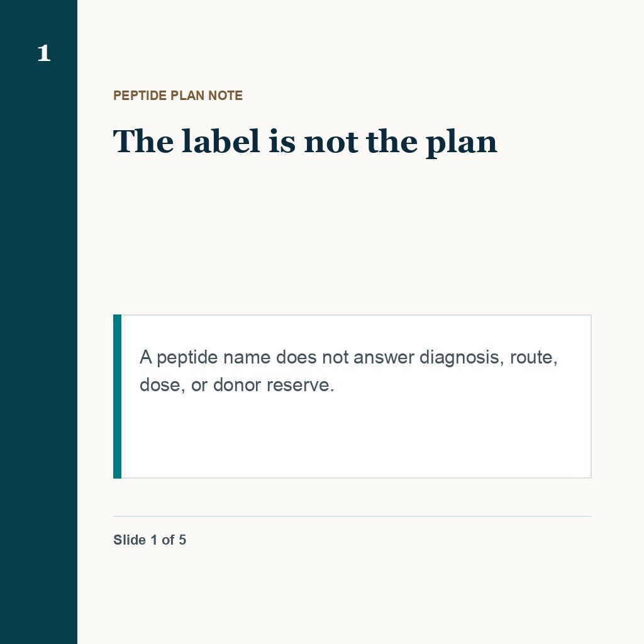The height and width of the screenshot is (644, 644).
Task: Select the PEPTIDE PLAN NOTE label
Action: pos(178,96)
